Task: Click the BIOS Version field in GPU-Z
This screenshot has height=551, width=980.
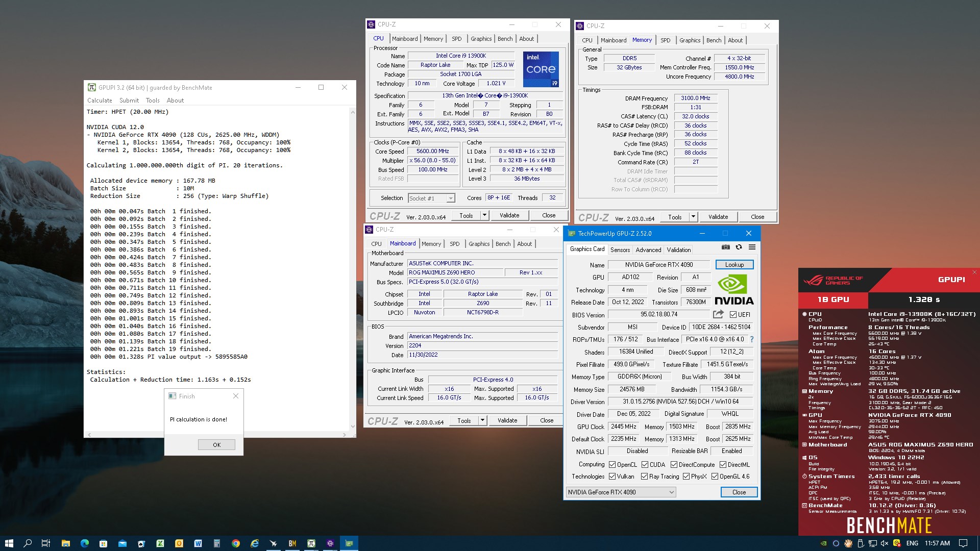Action: point(658,314)
